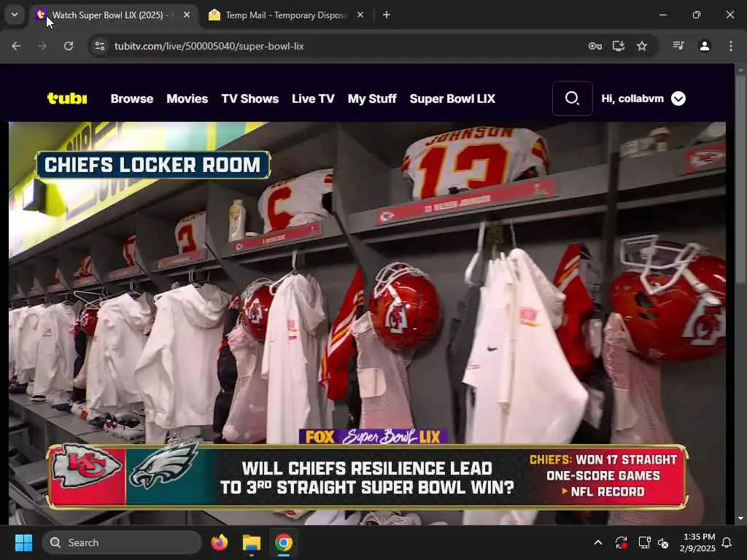The image size is (747, 560).
Task: Click the browser forward arrow
Action: point(42,46)
